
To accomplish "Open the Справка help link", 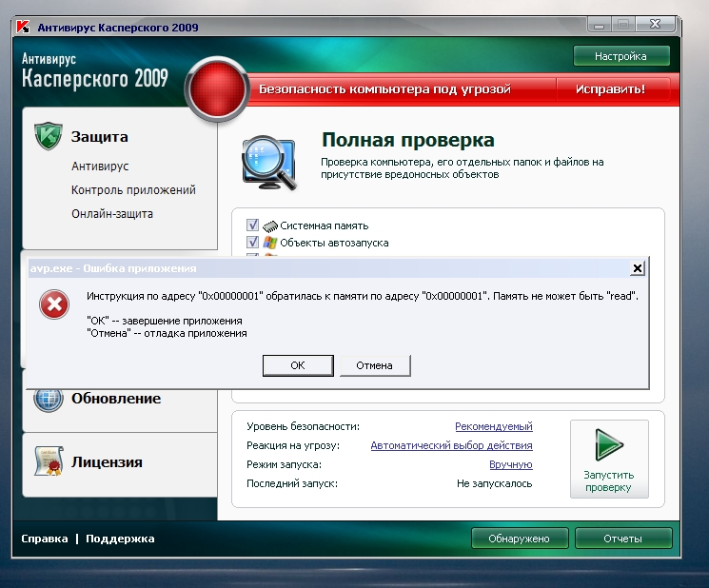I will 45,539.
